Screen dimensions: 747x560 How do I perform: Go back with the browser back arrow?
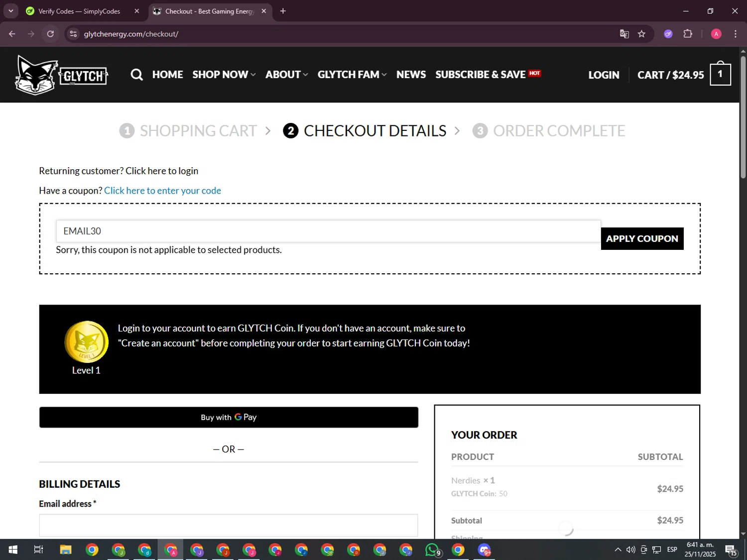(x=12, y=34)
